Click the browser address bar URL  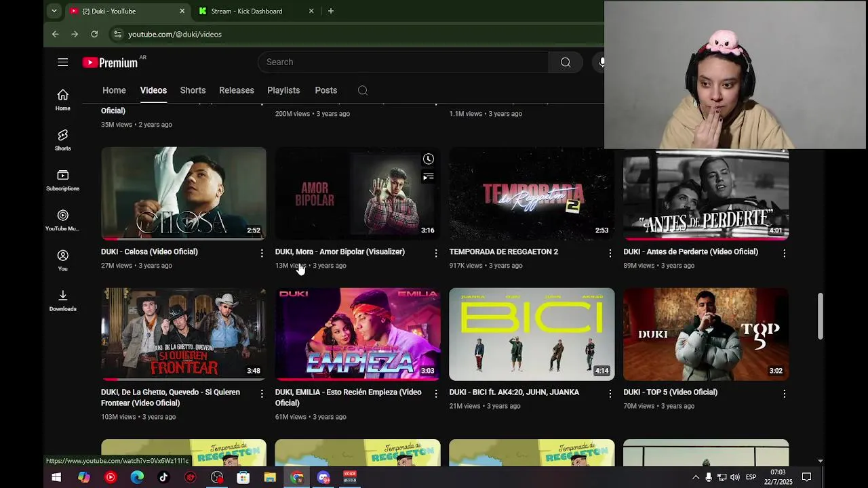click(x=175, y=34)
